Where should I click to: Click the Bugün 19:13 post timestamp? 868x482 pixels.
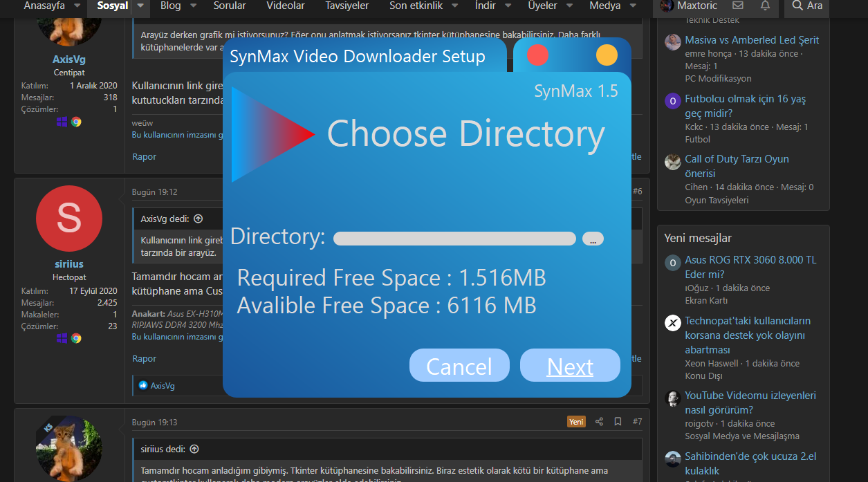pos(155,422)
